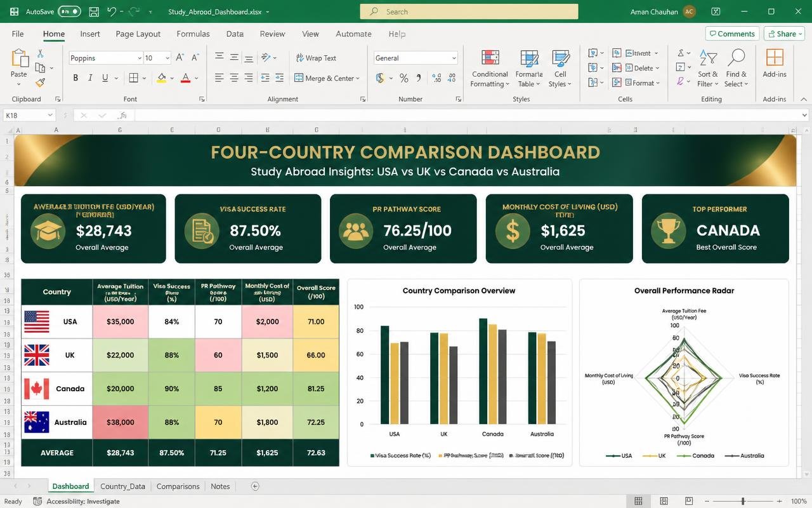
Task: Select the Format Painter brush
Action: pos(41,83)
